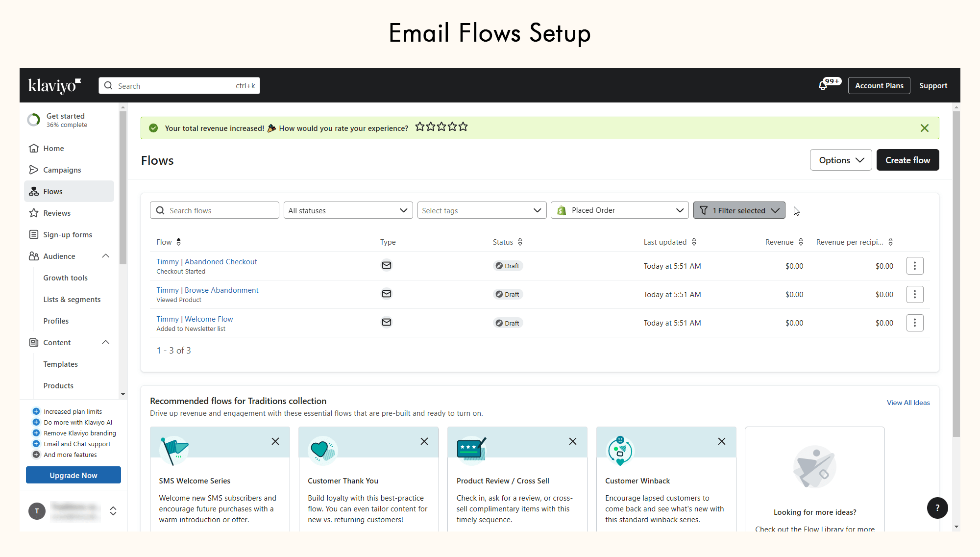Dismiss the Customer Winback card
980x557 pixels.
(721, 441)
